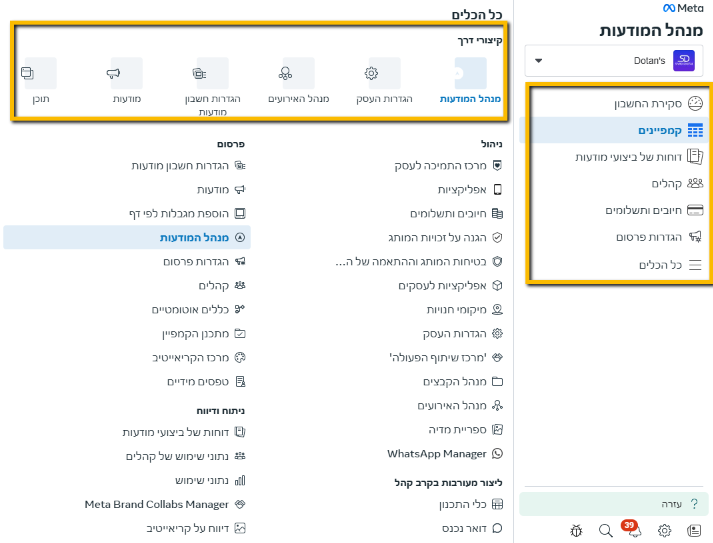713x543 pixels.
Task: Open notifications bell with 39 badge
Action: pos(632,529)
